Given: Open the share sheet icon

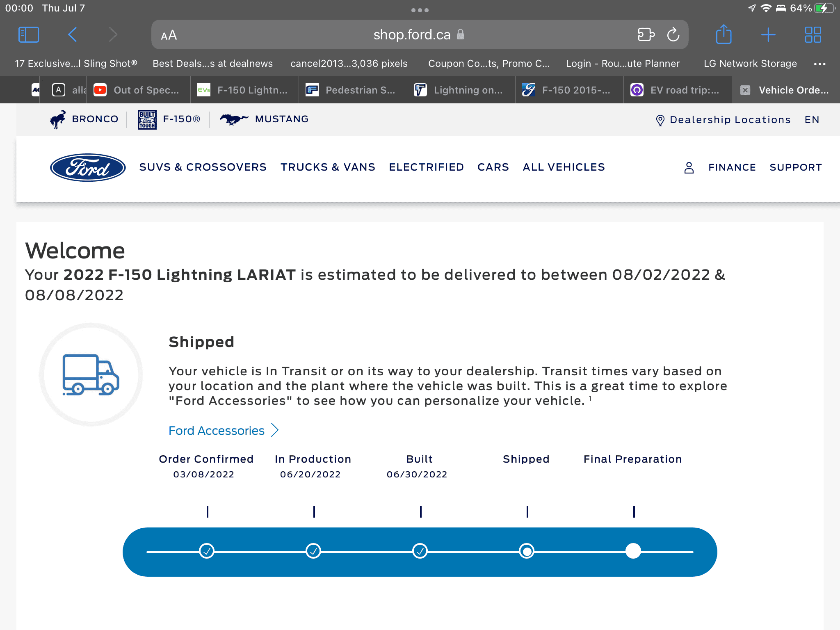Looking at the screenshot, I should 724,35.
